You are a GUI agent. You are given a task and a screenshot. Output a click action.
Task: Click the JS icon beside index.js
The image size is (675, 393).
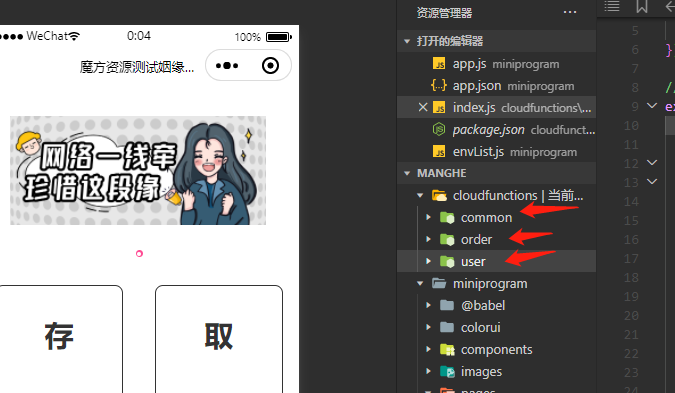[439, 107]
